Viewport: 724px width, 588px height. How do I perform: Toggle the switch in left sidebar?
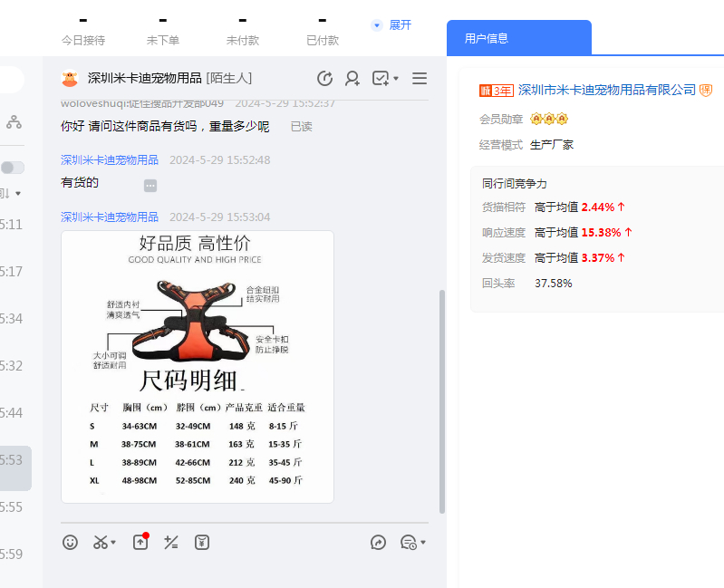[x=13, y=168]
